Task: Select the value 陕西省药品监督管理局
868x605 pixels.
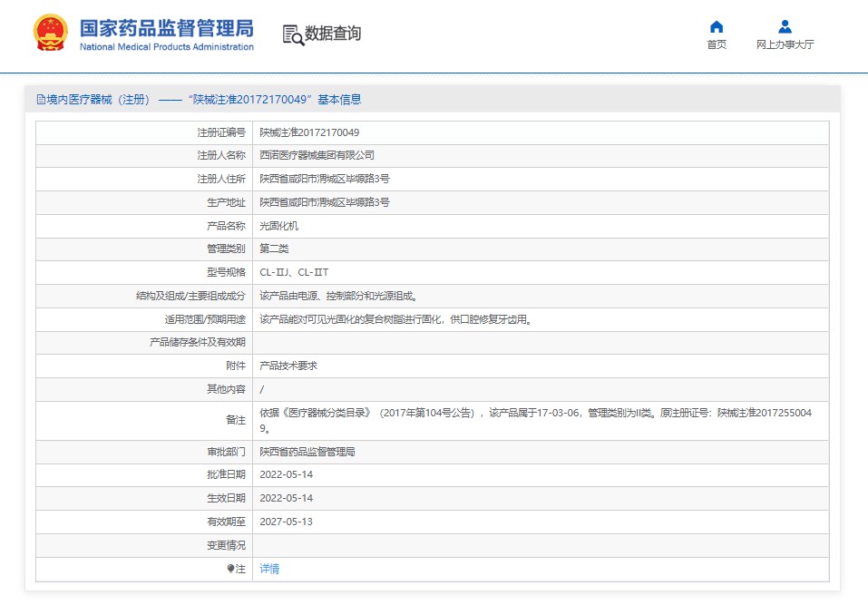Action: [307, 452]
